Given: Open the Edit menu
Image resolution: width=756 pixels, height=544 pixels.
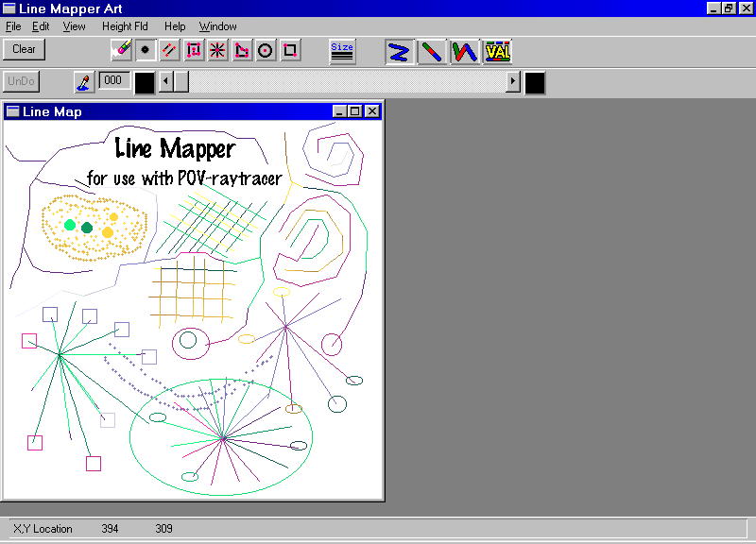Looking at the screenshot, I should coord(41,26).
